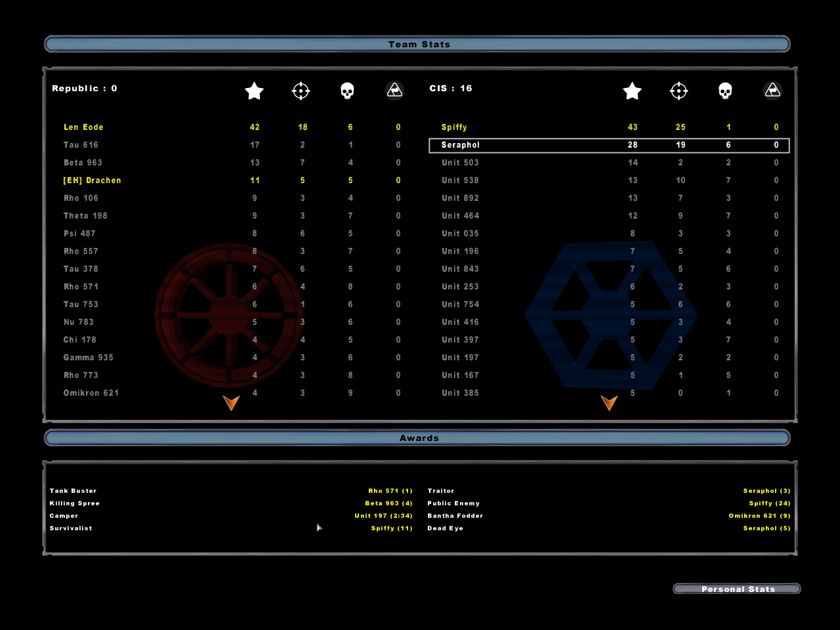Click the Republic : 0 team score
Screen dimensions: 840x630
click(x=85, y=89)
